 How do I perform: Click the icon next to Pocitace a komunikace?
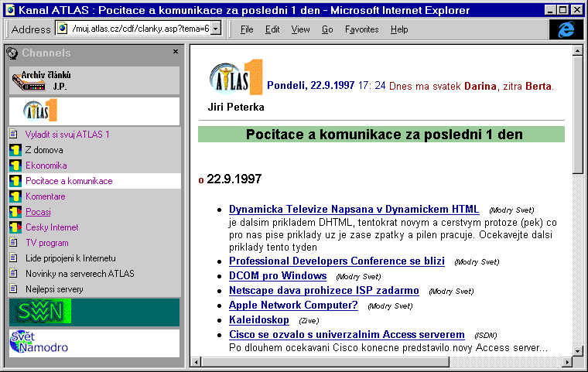pyautogui.click(x=15, y=181)
